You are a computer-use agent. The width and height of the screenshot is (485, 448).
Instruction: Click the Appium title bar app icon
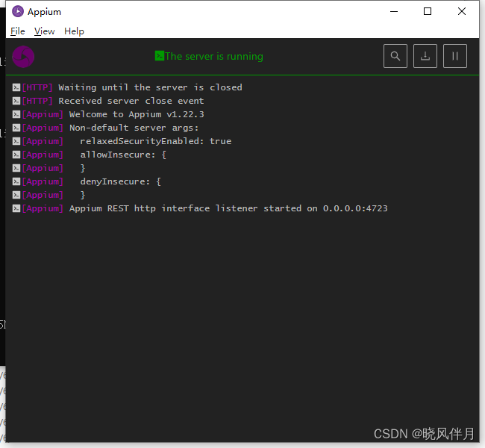pos(18,11)
